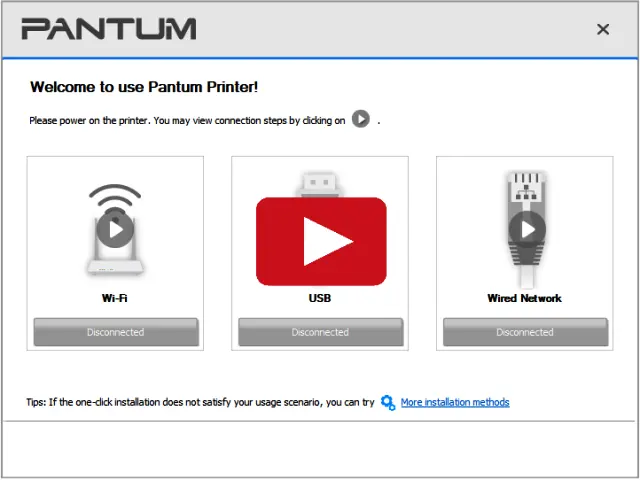The height and width of the screenshot is (480, 640).
Task: Click the Welcome to use Pantum Printer heading
Action: [x=144, y=87]
